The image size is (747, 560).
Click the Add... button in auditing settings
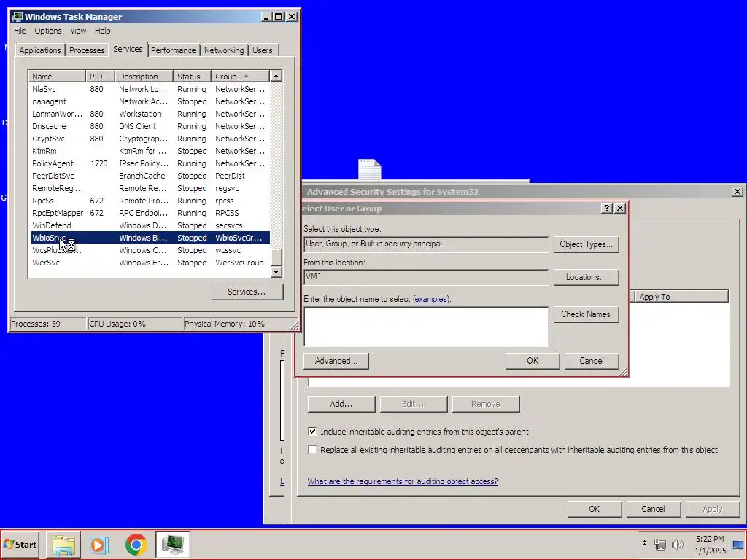click(341, 404)
